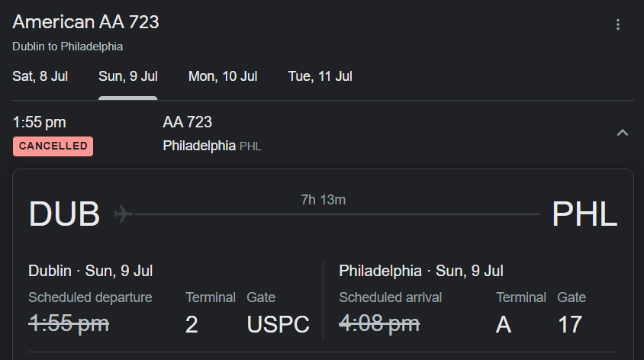Click arrival gate 17 value
The height and width of the screenshot is (360, 644).
click(x=570, y=325)
